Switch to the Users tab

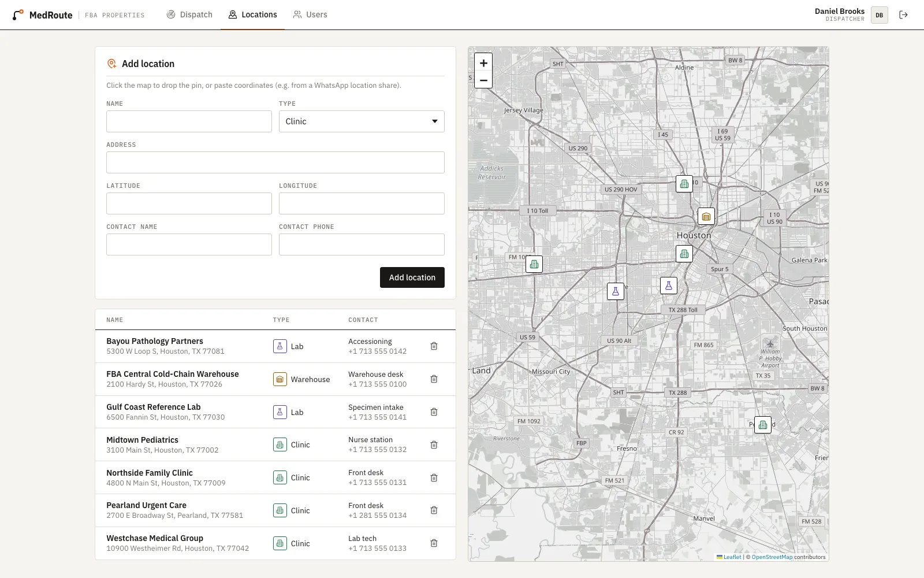coord(310,15)
